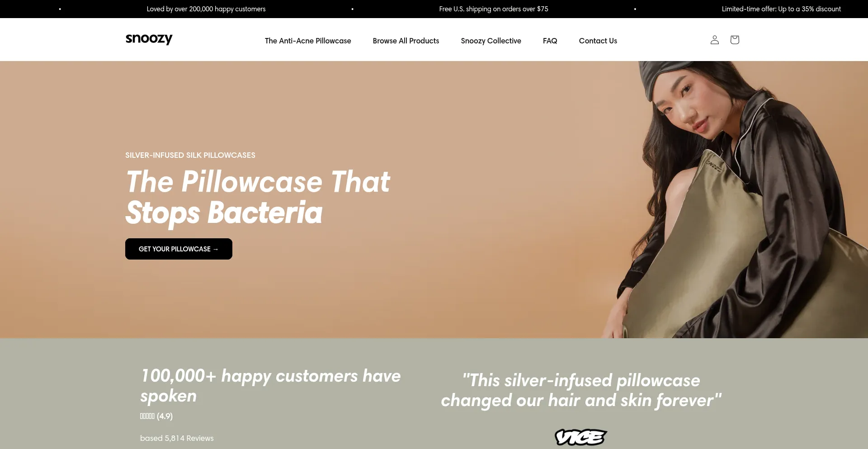Go to Snoozy Collective page
868x449 pixels.
(491, 41)
